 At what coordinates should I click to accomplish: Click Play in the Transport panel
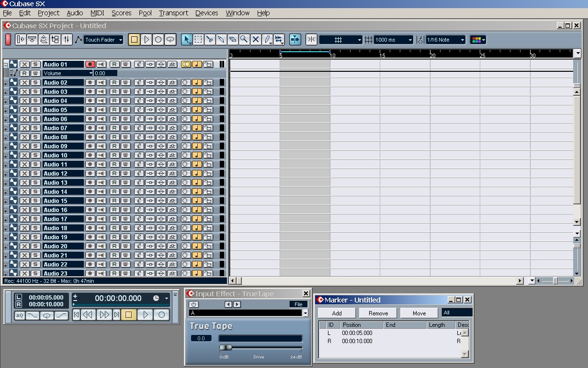pos(145,314)
